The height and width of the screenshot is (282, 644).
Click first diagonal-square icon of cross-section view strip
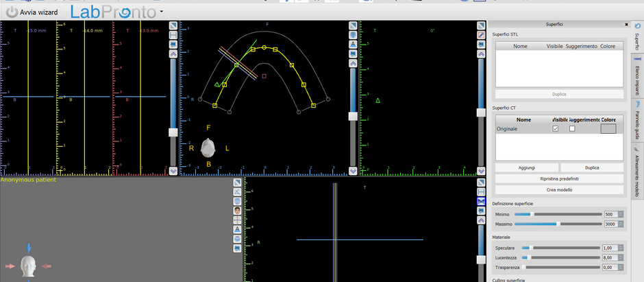[x=173, y=25]
